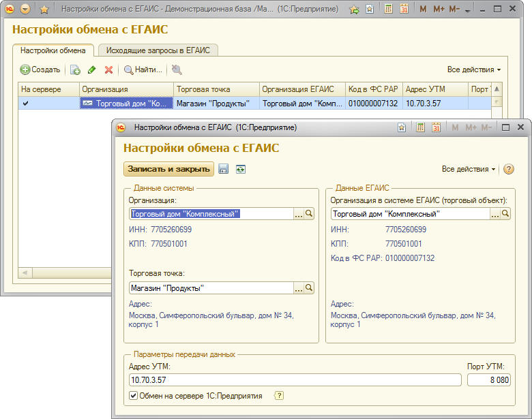The image size is (532, 419).
Task: Click the Адрес УТМ column header
Action: (x=435, y=89)
